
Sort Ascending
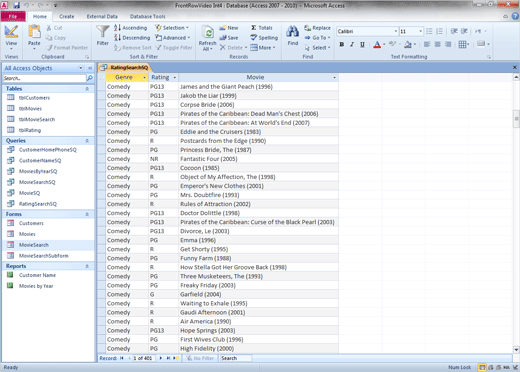pos(130,28)
